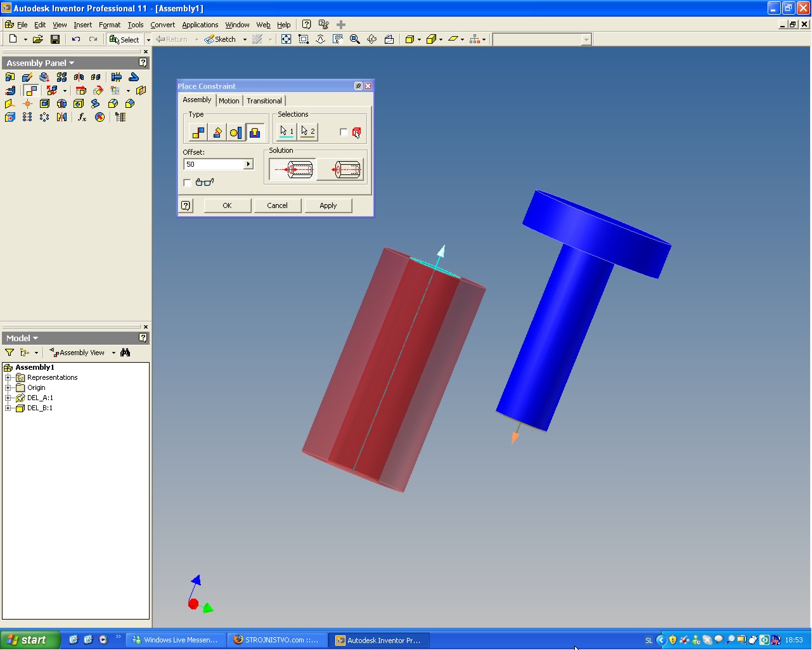Open the Applications menu
The width and height of the screenshot is (812, 650).
pyautogui.click(x=200, y=25)
